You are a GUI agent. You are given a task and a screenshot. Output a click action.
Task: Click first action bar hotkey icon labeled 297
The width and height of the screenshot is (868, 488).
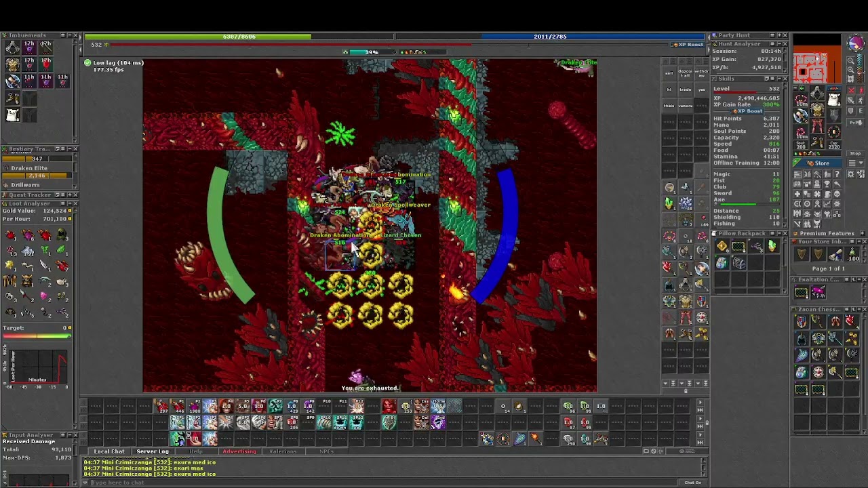(x=161, y=406)
